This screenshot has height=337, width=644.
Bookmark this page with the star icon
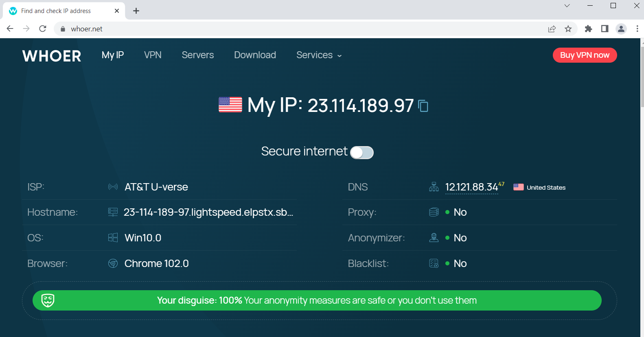click(568, 28)
